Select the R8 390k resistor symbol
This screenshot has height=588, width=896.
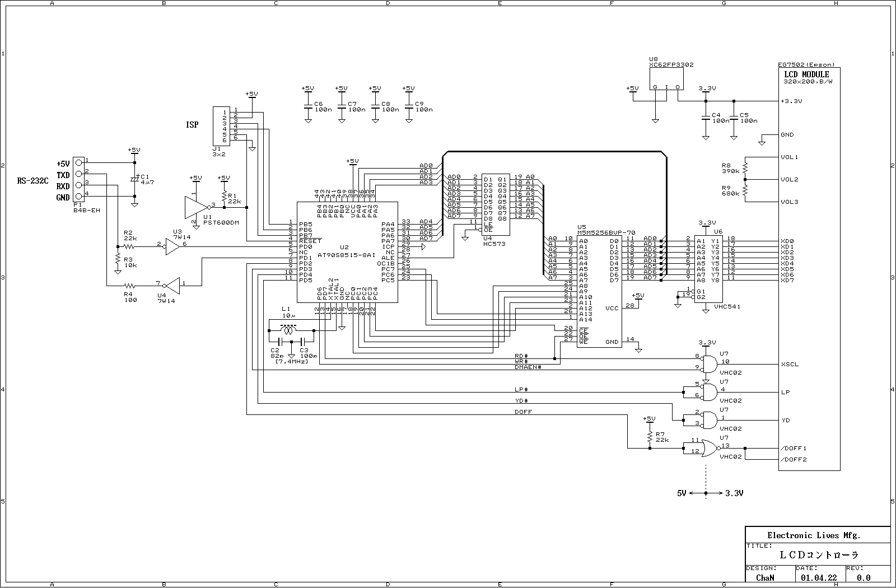point(745,168)
